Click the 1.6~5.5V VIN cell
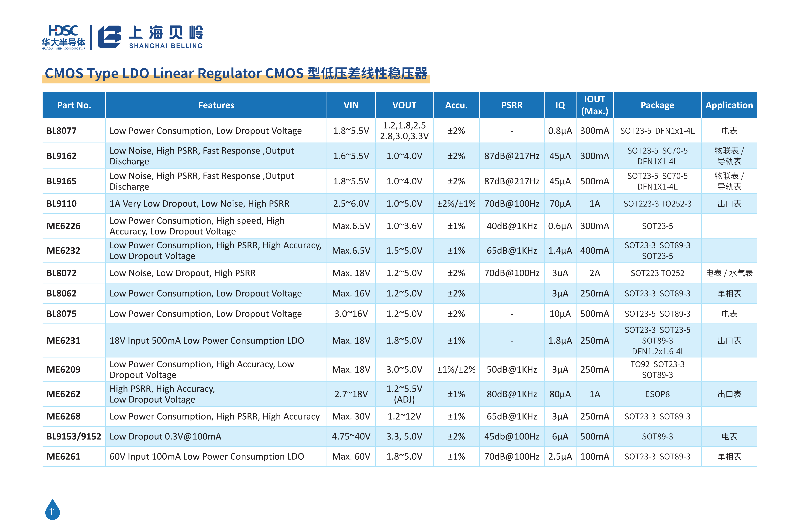The height and width of the screenshot is (532, 798). tap(351, 156)
